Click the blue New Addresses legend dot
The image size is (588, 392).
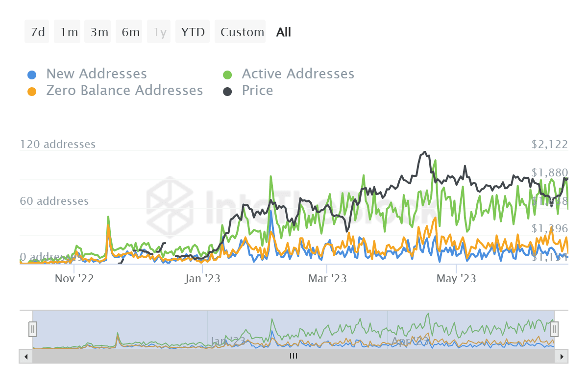[32, 75]
